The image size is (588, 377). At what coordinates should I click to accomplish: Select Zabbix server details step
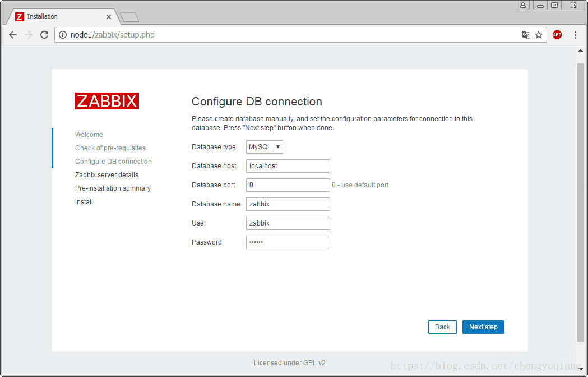point(107,175)
